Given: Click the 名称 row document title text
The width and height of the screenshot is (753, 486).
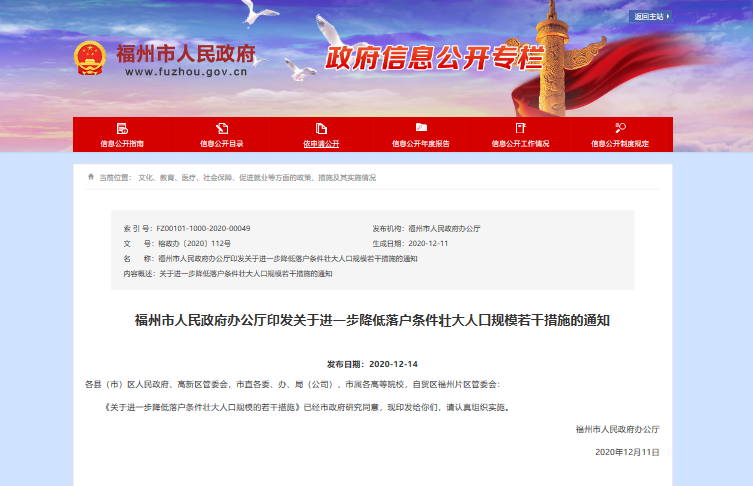Looking at the screenshot, I should point(288,259).
